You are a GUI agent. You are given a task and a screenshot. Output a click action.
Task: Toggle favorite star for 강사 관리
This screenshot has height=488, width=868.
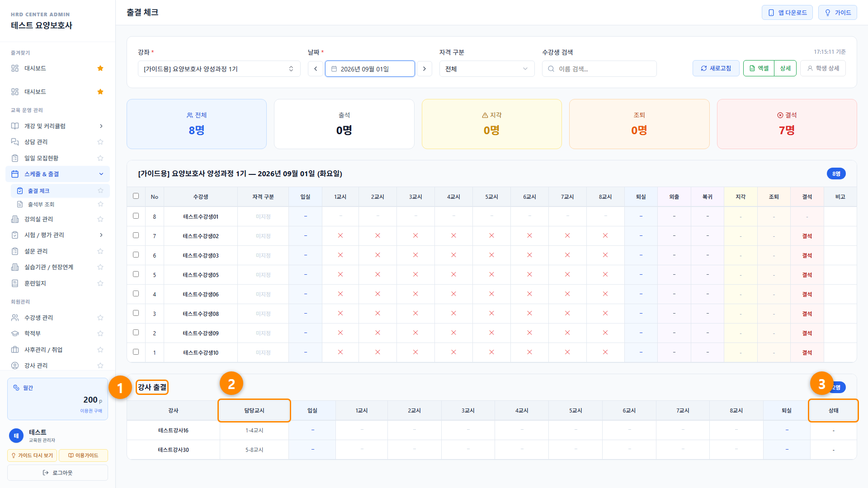tap(100, 366)
